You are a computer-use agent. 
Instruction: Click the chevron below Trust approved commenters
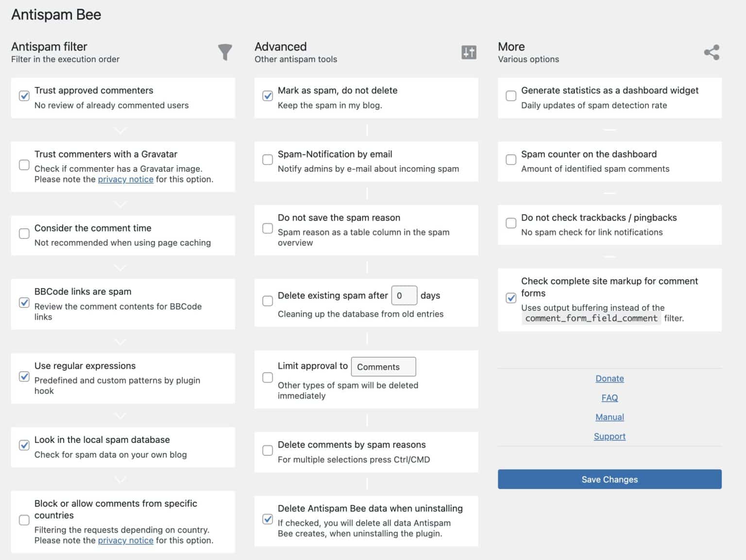click(x=119, y=130)
